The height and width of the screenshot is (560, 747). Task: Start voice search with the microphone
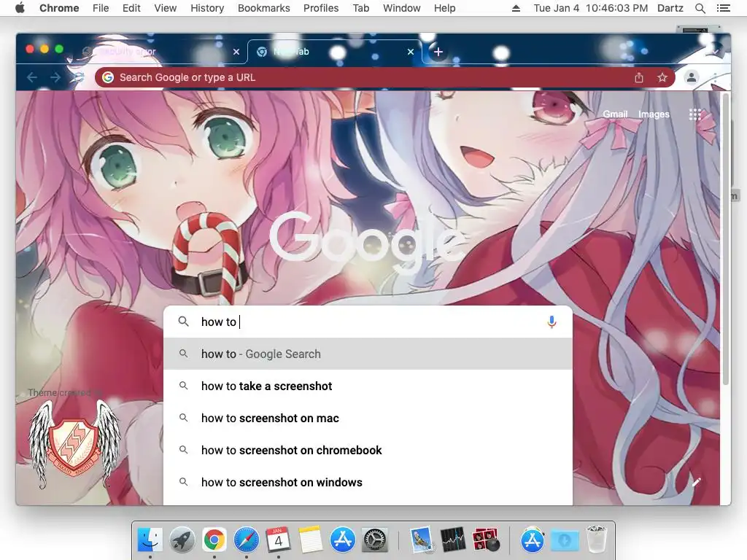click(551, 322)
